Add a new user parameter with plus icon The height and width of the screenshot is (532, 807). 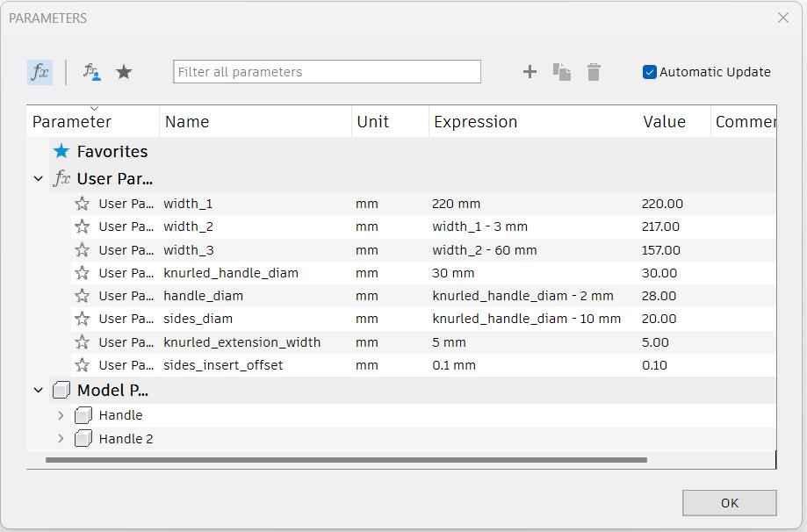point(530,71)
